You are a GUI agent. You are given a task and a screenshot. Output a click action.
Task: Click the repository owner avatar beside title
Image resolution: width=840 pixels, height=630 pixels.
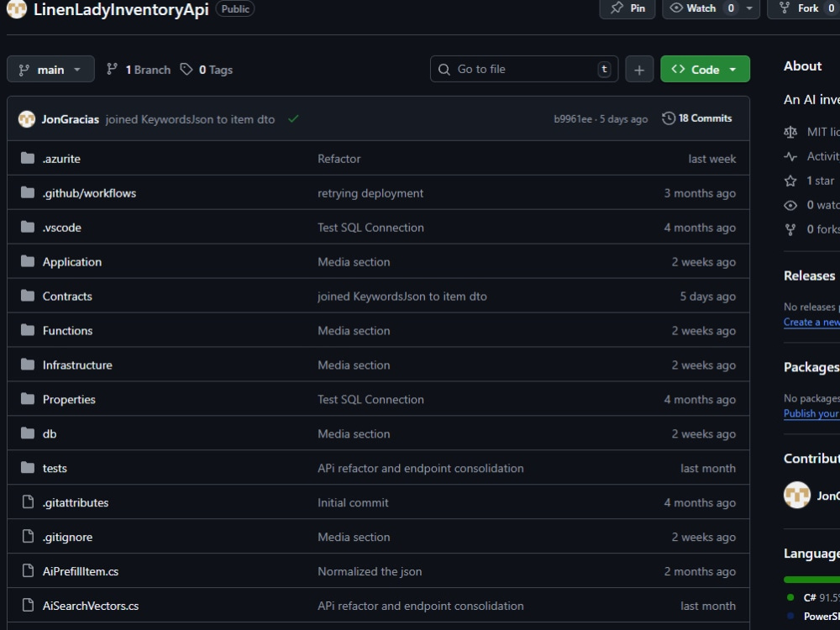pyautogui.click(x=17, y=8)
